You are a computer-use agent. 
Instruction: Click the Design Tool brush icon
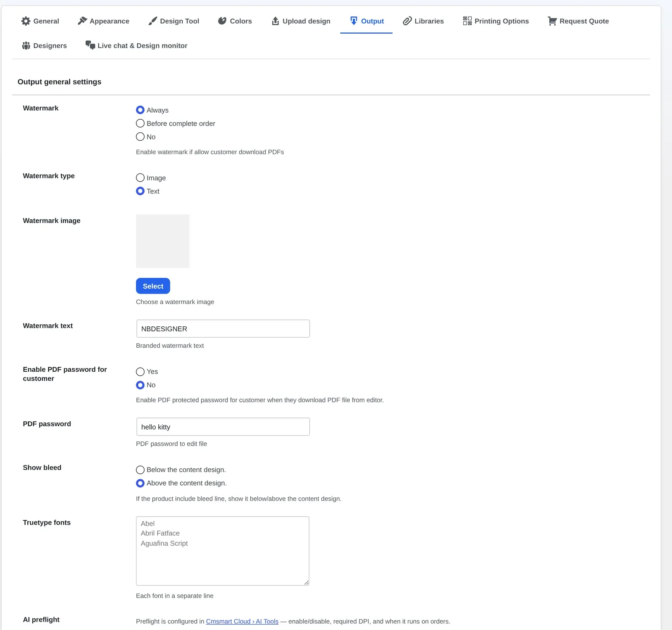coord(153,21)
